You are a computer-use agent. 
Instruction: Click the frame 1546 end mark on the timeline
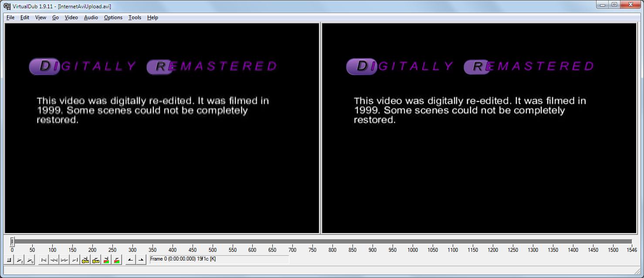[x=632, y=250]
